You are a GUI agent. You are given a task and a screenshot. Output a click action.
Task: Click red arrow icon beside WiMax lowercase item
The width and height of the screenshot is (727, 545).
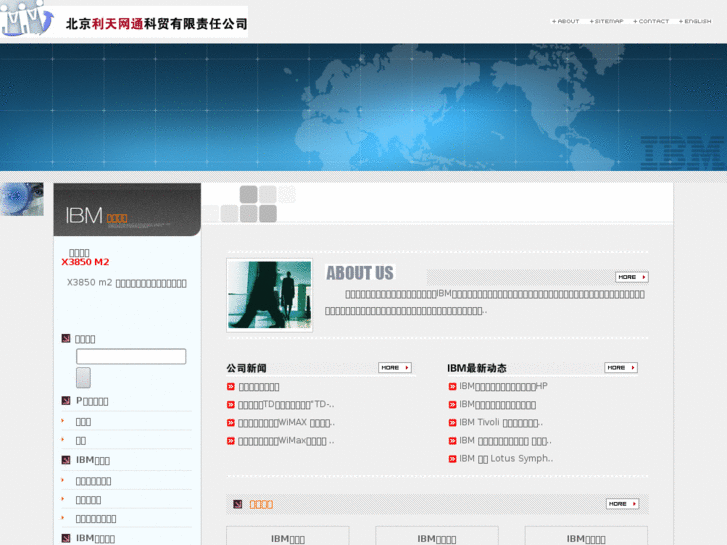click(231, 441)
